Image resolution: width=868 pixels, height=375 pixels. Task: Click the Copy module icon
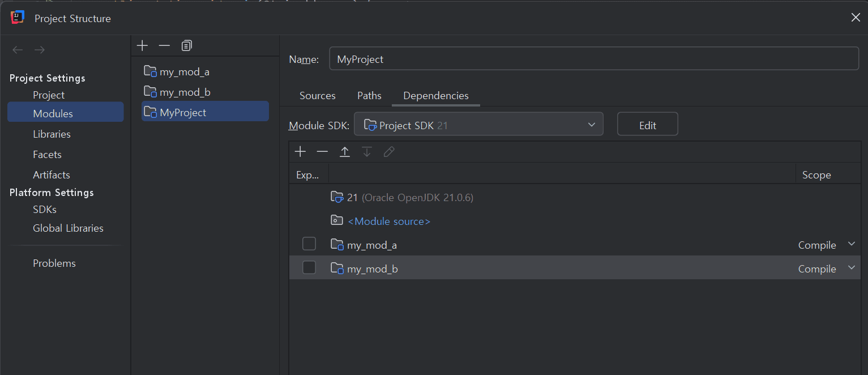(x=187, y=45)
